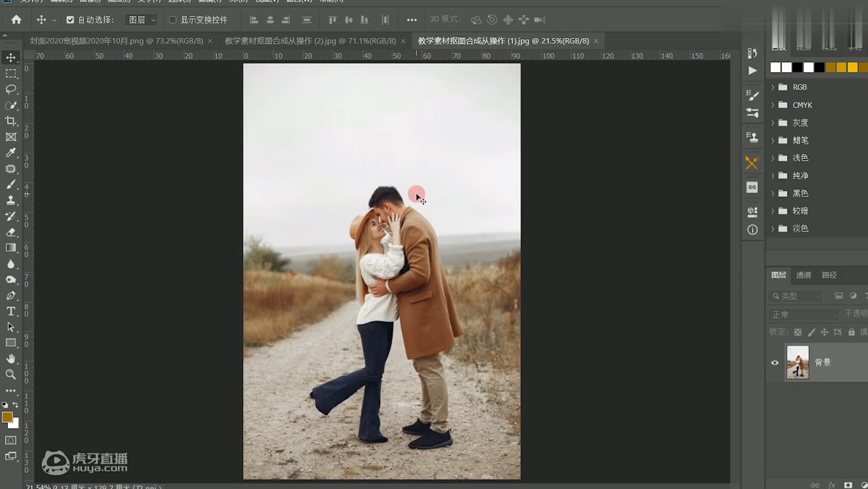
Task: Go to the Home screen
Action: point(16,20)
